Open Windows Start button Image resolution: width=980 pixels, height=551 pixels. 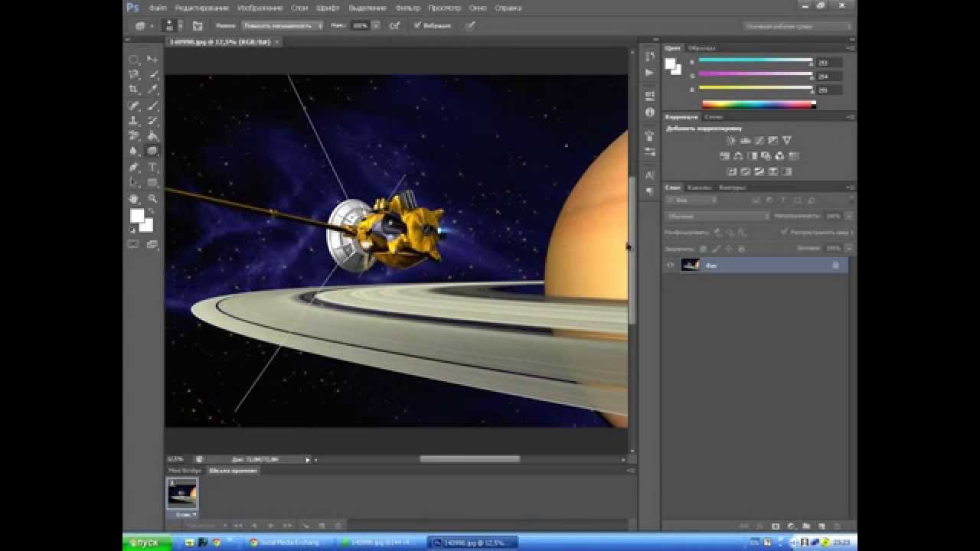pyautogui.click(x=147, y=543)
